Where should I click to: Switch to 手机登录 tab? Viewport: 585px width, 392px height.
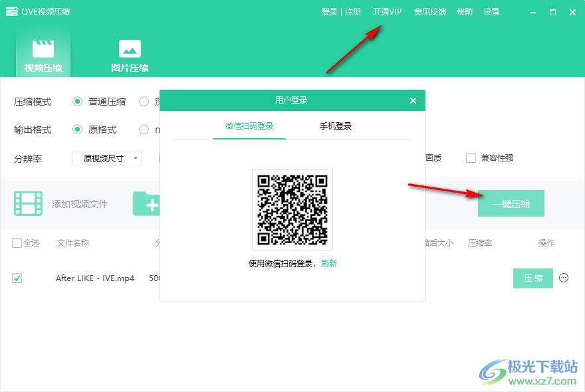[x=336, y=126]
